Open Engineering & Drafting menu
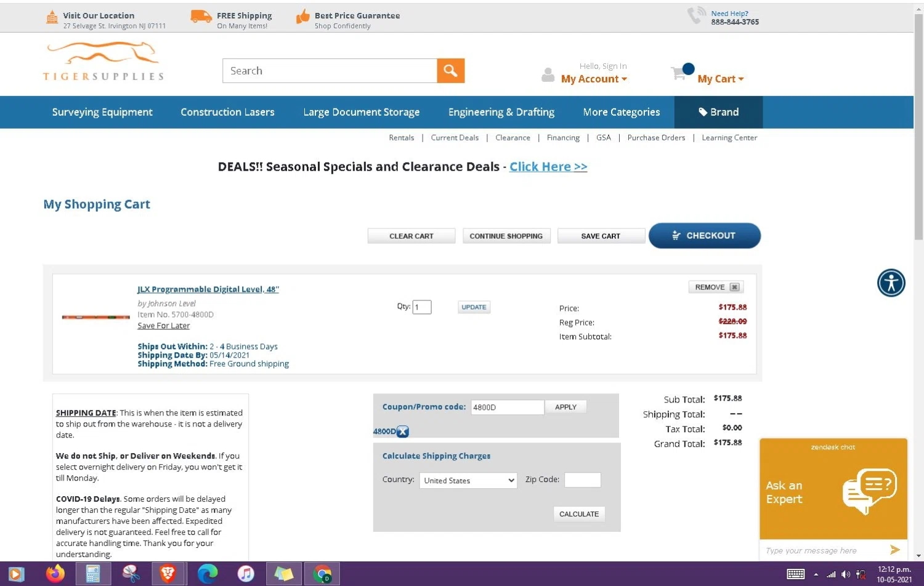 [501, 112]
